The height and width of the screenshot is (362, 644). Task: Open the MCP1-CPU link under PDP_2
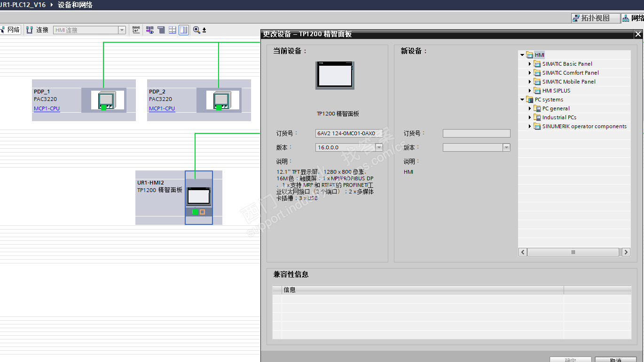point(162,108)
